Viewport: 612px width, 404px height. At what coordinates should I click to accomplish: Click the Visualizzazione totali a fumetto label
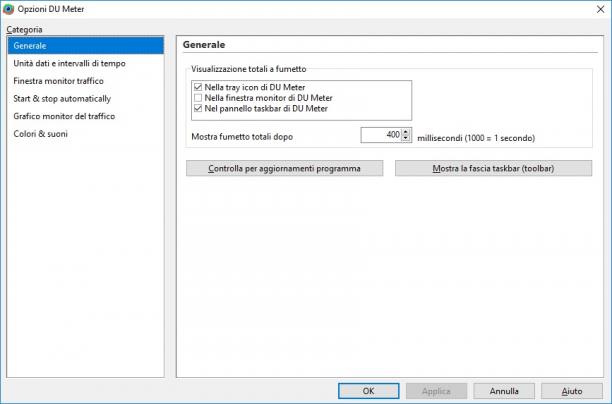click(x=249, y=69)
